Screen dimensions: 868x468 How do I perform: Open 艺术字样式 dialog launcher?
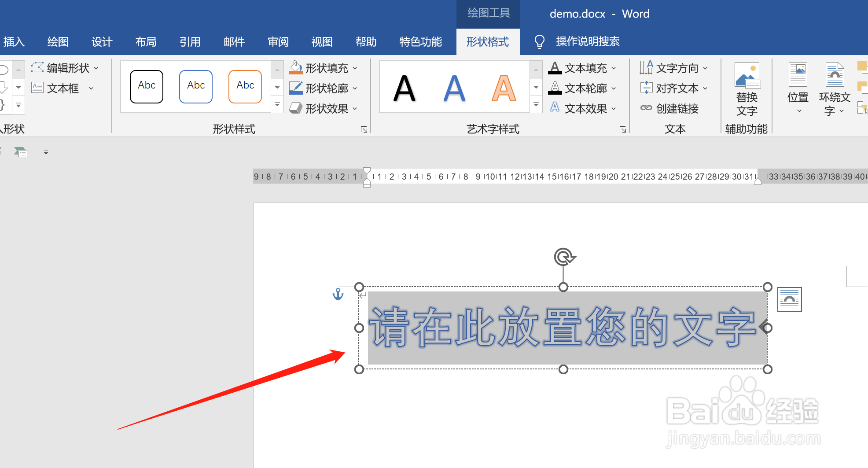coord(623,129)
